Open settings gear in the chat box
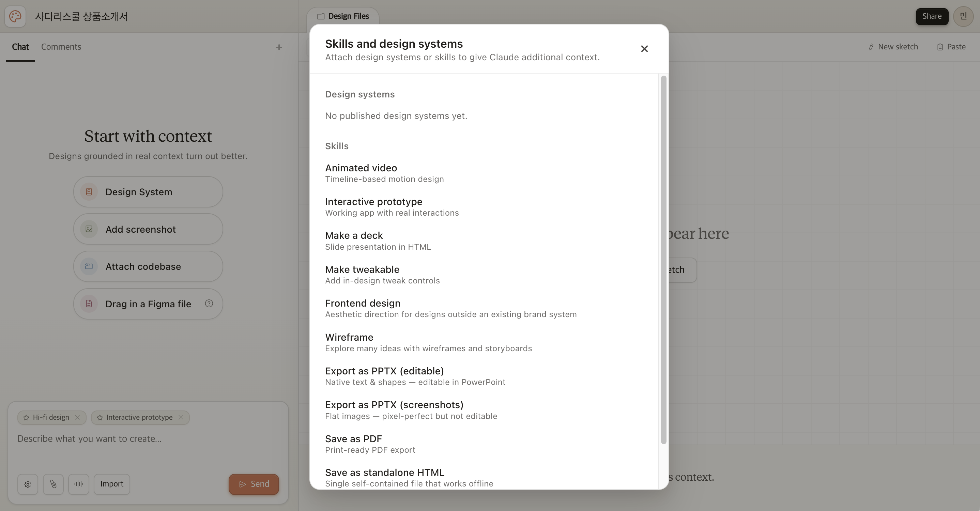Viewport: 980px width, 511px height. pyautogui.click(x=28, y=484)
